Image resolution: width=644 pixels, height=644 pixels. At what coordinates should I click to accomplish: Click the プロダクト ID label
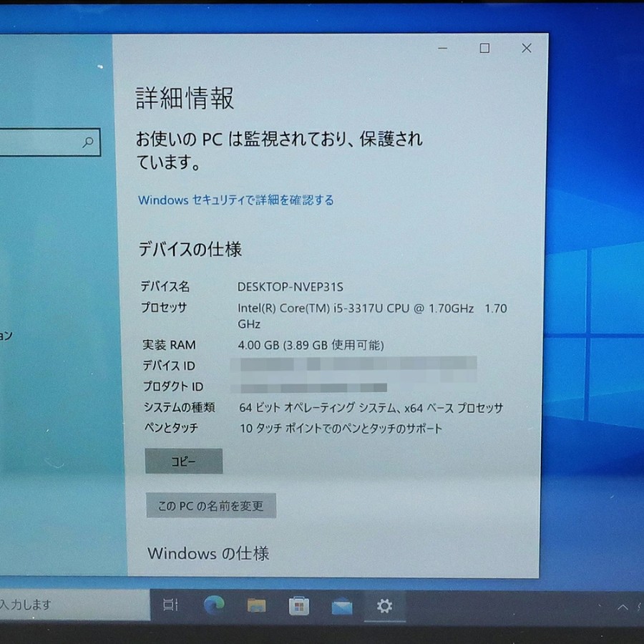[173, 386]
